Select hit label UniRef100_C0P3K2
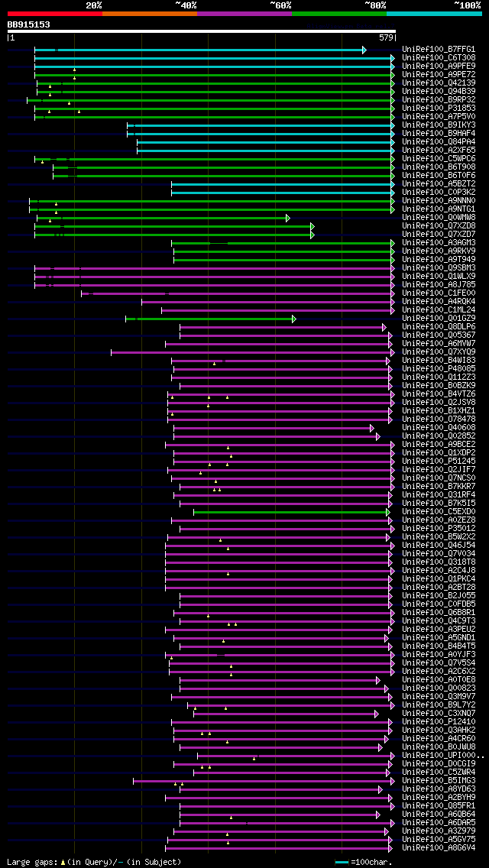This screenshot has height=868, width=489. [439, 192]
